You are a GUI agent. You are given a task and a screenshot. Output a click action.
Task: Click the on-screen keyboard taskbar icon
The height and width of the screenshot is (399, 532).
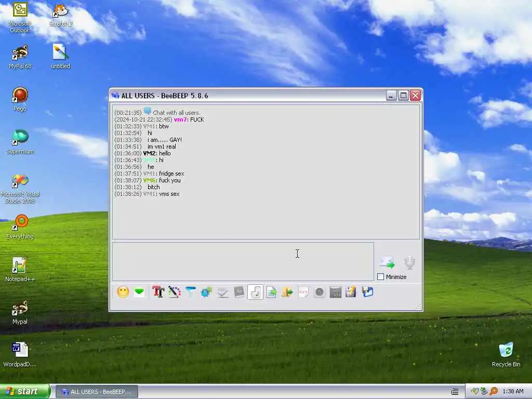tap(455, 392)
